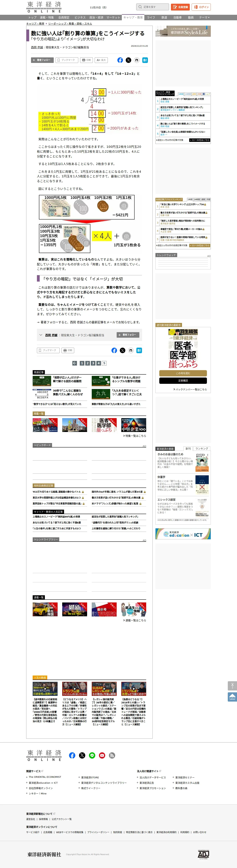Click Hatena B! icon in bottom share bar
This screenshot has width=237, height=868.
click(x=139, y=350)
